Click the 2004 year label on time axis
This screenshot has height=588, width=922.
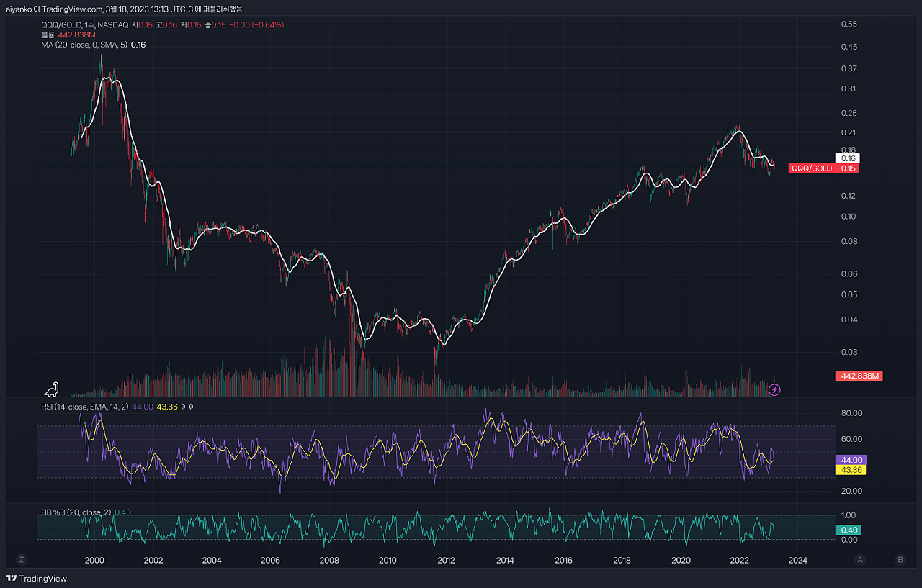click(211, 560)
